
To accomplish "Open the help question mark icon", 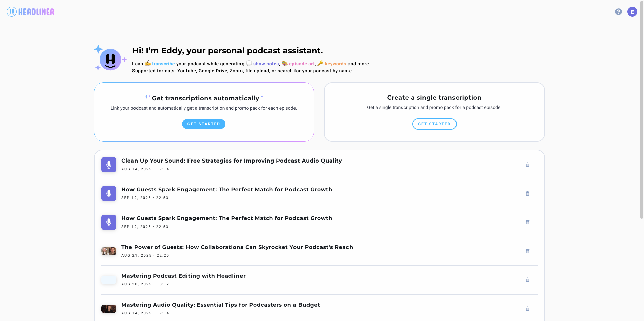I will coord(618,12).
